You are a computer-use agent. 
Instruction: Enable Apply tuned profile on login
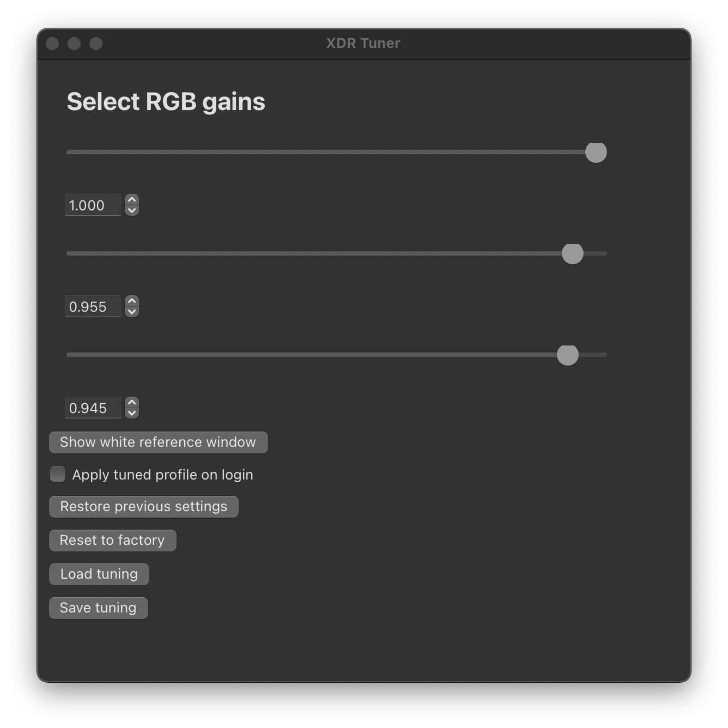(57, 474)
